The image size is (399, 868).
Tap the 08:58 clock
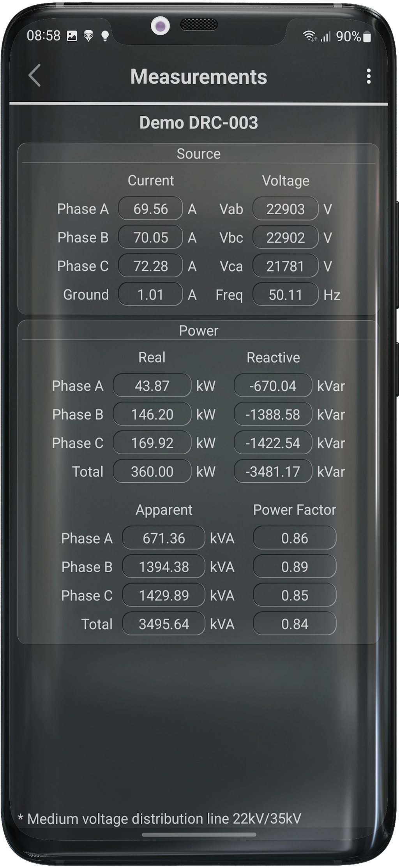(x=44, y=36)
